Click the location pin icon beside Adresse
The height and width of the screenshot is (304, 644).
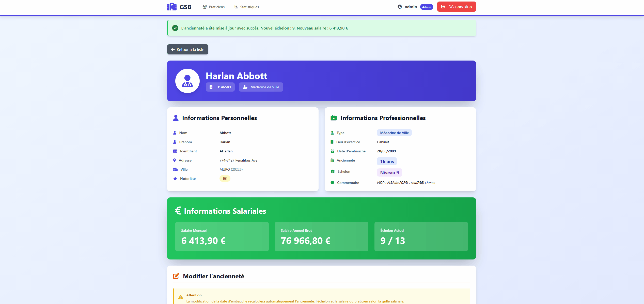175,160
